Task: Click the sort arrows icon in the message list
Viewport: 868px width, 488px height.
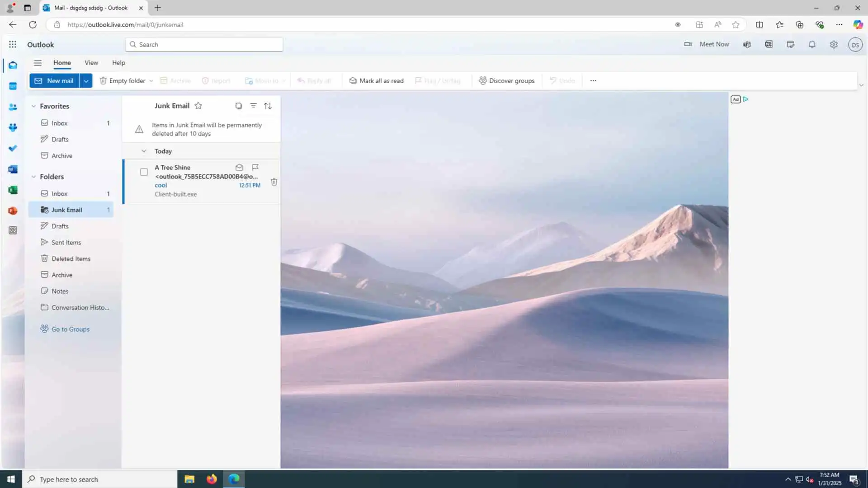Action: pyautogui.click(x=268, y=106)
